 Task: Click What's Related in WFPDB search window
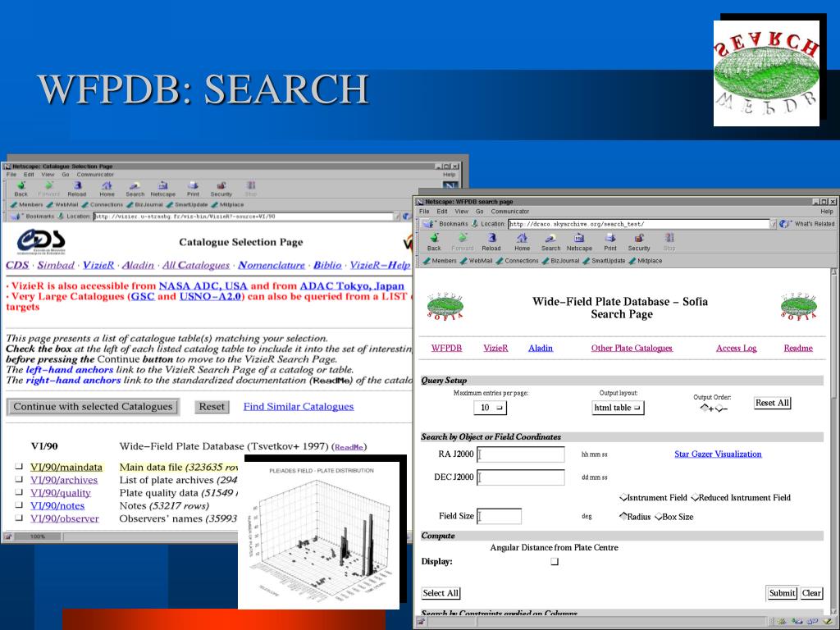pyautogui.click(x=808, y=223)
